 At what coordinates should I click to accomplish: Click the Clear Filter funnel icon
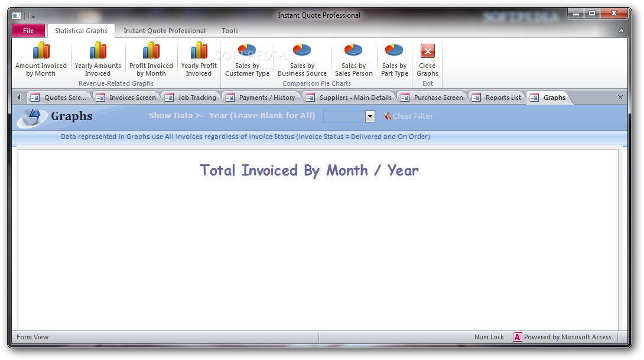click(x=387, y=116)
